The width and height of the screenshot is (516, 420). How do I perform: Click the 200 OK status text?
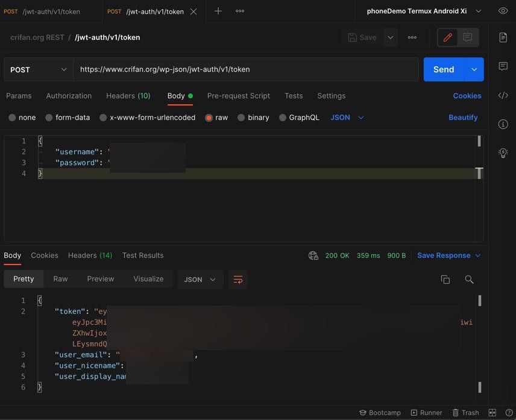tap(338, 255)
